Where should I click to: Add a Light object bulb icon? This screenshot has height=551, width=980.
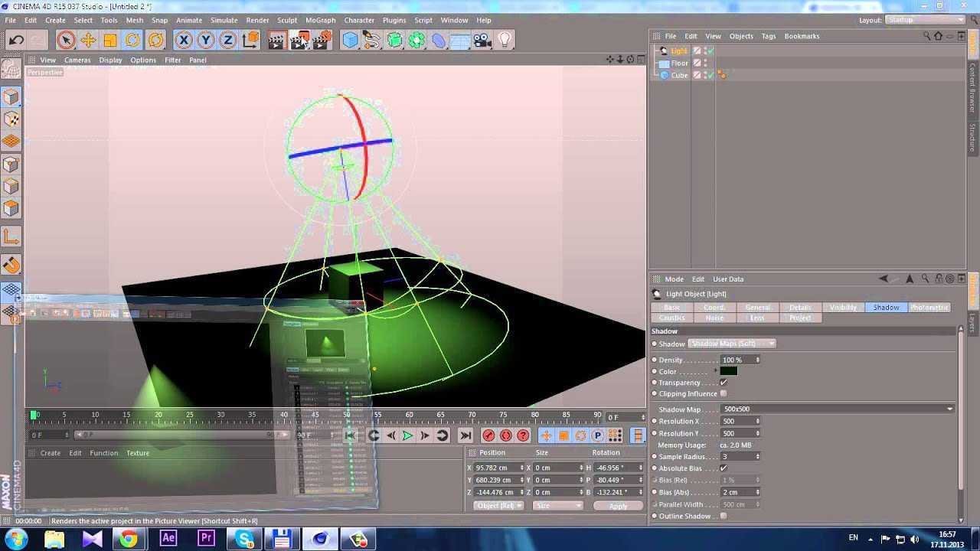pos(505,40)
